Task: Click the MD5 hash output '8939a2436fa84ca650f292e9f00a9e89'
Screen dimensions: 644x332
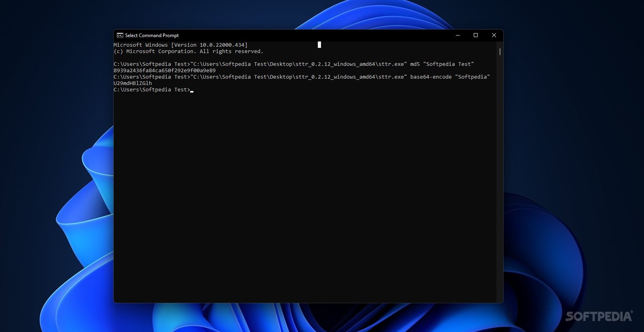Action: (165, 71)
